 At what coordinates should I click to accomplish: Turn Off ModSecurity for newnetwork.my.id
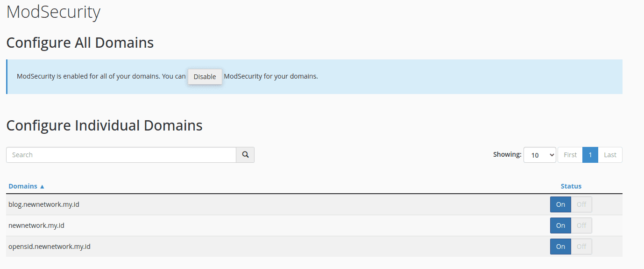tap(581, 225)
